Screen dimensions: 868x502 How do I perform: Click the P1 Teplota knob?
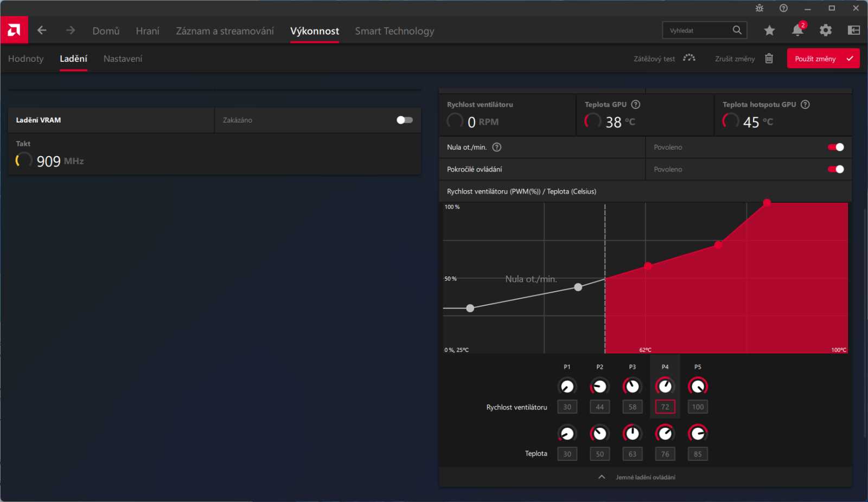coord(567,433)
